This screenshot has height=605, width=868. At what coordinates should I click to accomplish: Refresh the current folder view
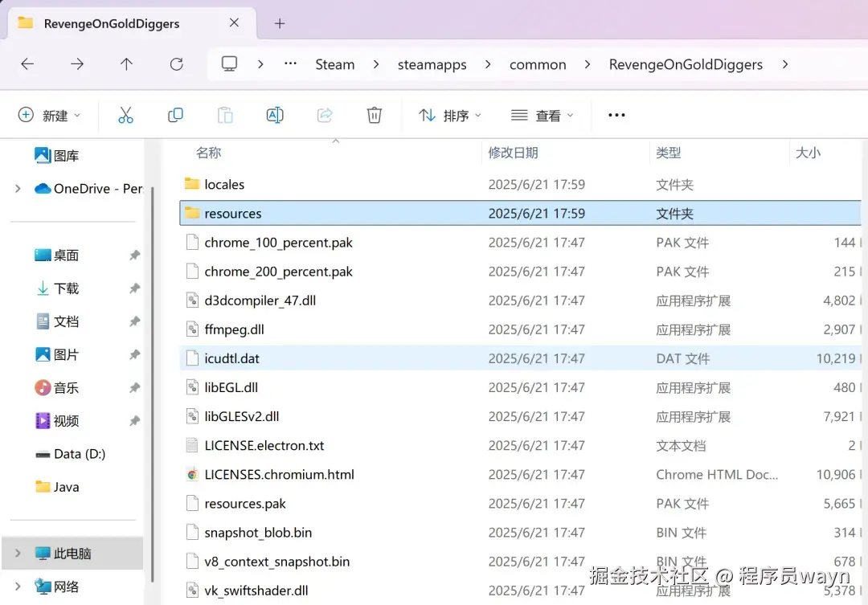(x=177, y=64)
